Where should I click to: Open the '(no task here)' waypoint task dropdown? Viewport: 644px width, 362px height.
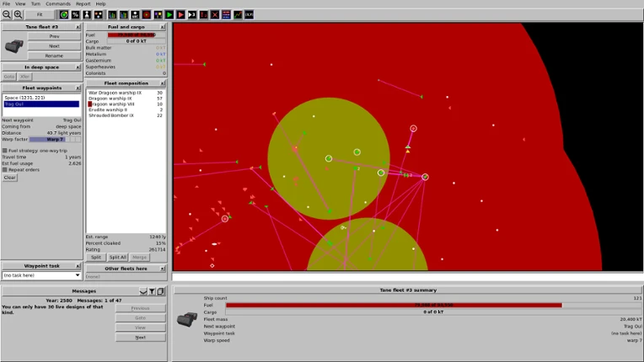[x=41, y=275]
